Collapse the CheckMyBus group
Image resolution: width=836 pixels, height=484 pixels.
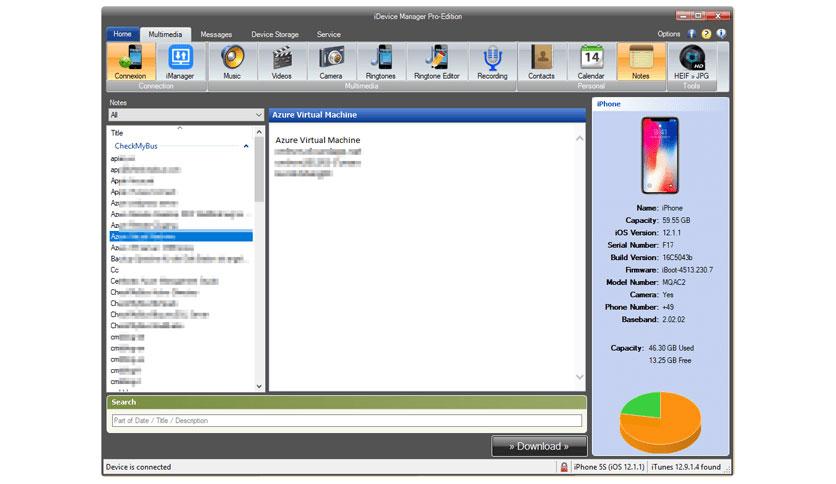click(x=246, y=146)
